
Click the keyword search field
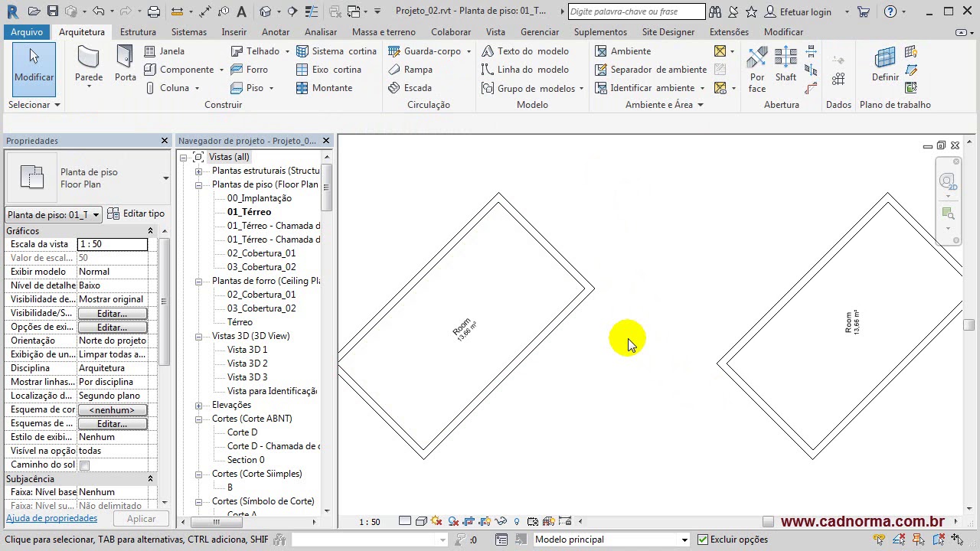(x=637, y=11)
